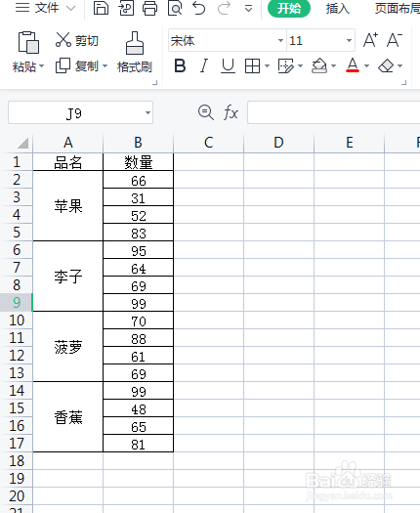The height and width of the screenshot is (513, 420).
Task: Click 复制 to copy selection
Action: pyautogui.click(x=77, y=66)
